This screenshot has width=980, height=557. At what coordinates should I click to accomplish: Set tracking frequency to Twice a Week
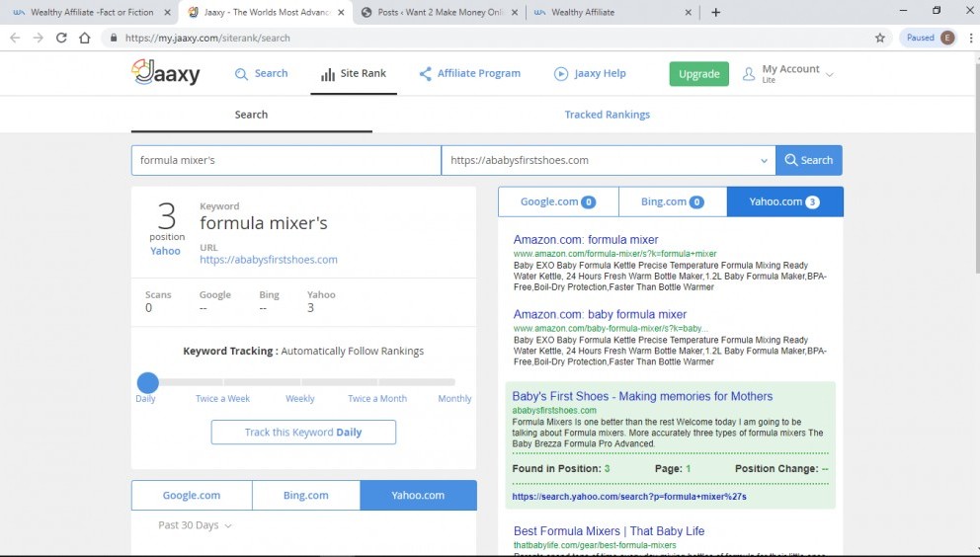[x=222, y=398]
